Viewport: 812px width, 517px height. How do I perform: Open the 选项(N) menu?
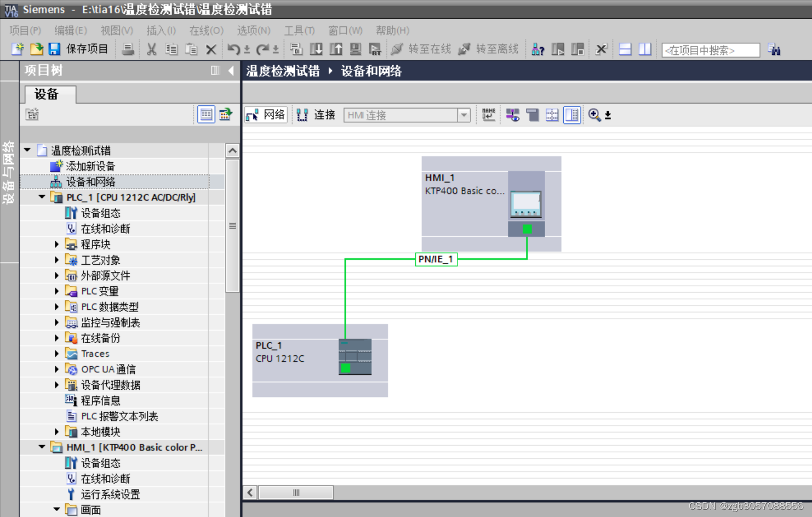point(254,31)
